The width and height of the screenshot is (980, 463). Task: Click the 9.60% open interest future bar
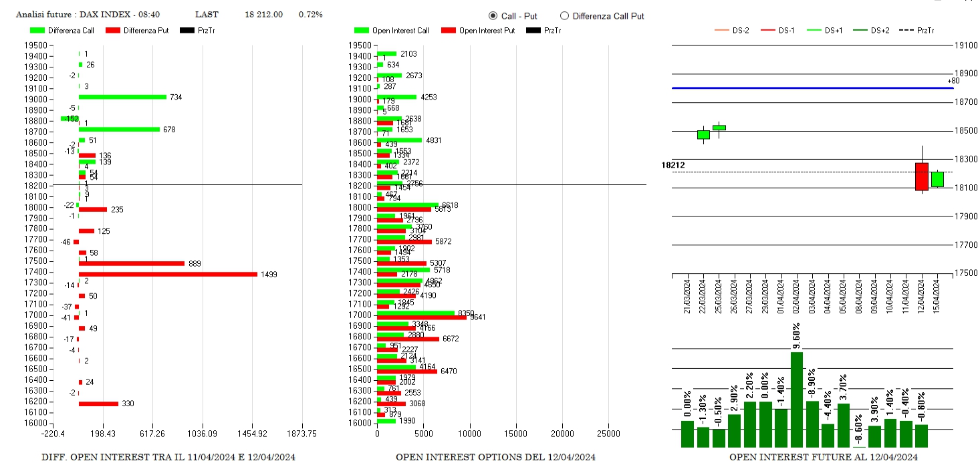coord(797,400)
